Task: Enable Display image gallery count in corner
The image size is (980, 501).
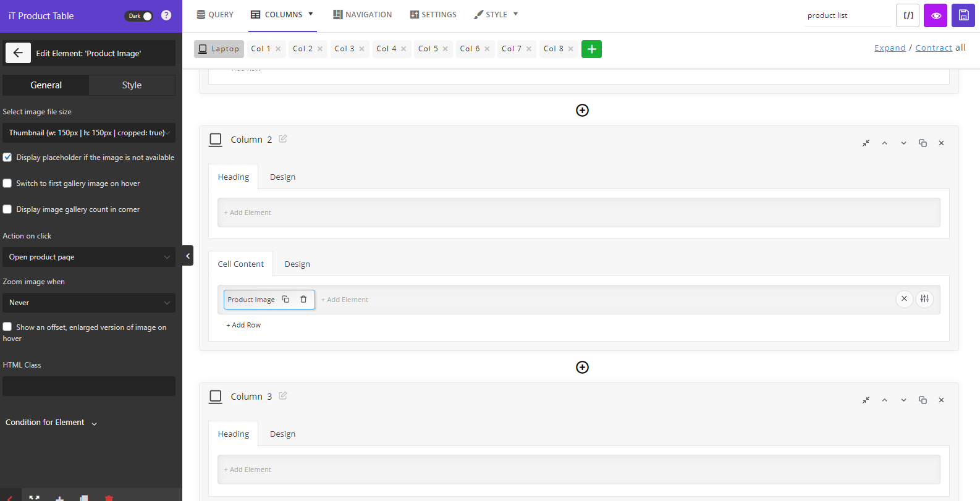Action: (x=7, y=209)
